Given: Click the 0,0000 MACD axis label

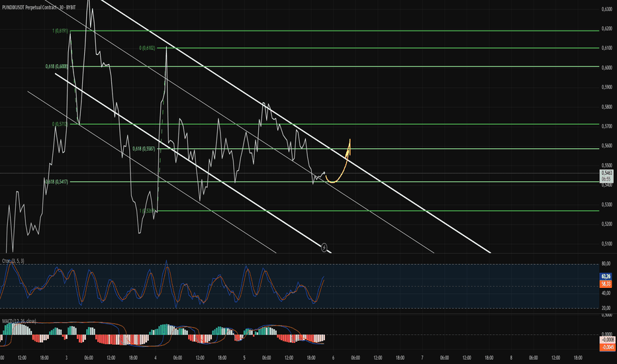Looking at the screenshot, I should tap(607, 334).
